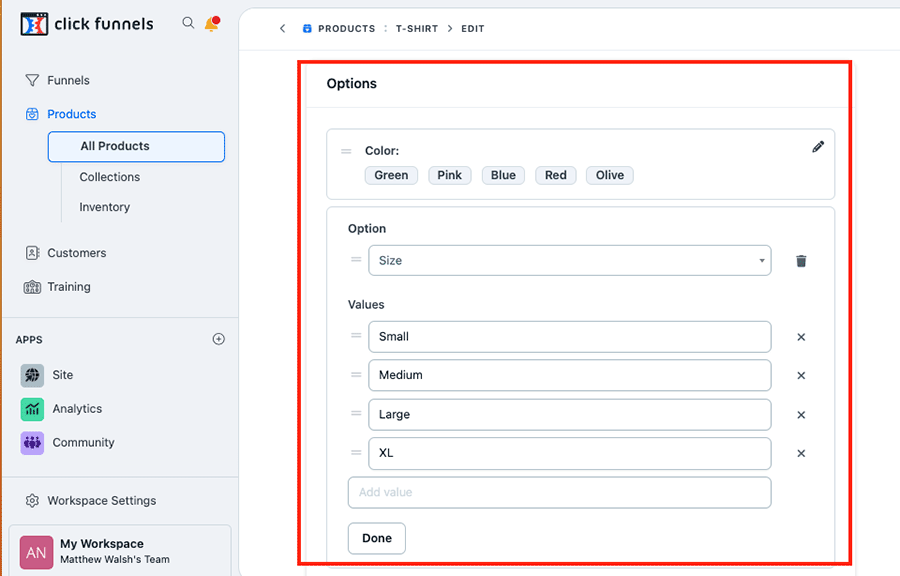Open the Community app
Screen dimensions: 900x576
pos(83,443)
